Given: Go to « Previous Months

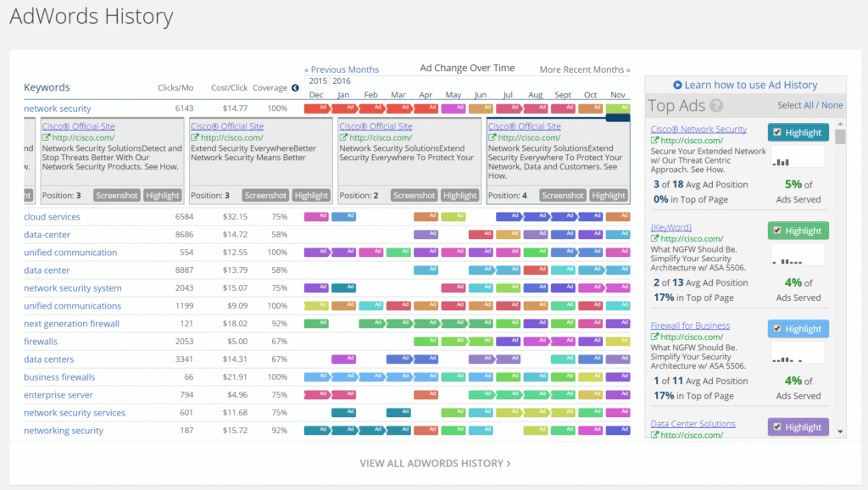Looking at the screenshot, I should (342, 70).
